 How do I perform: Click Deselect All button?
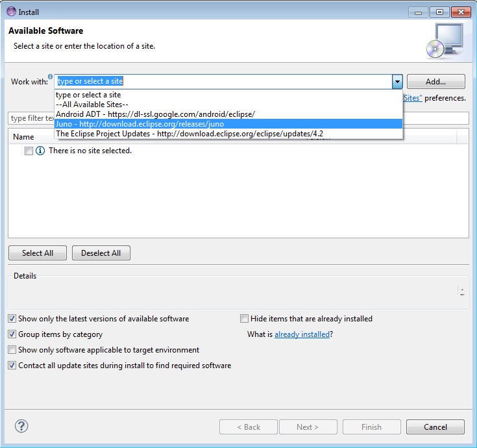[x=101, y=253]
